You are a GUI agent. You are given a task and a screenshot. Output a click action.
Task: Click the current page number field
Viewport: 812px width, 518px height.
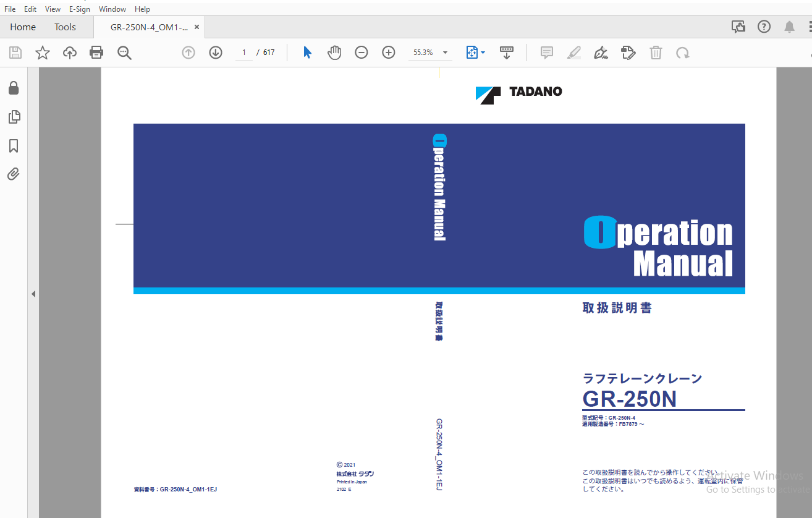coord(244,53)
